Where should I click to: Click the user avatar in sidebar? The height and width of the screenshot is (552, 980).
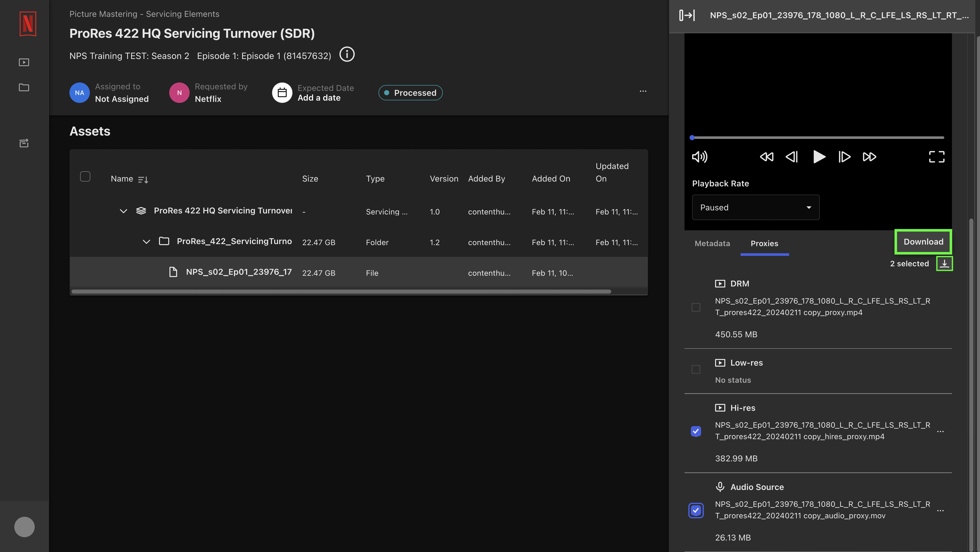24,527
